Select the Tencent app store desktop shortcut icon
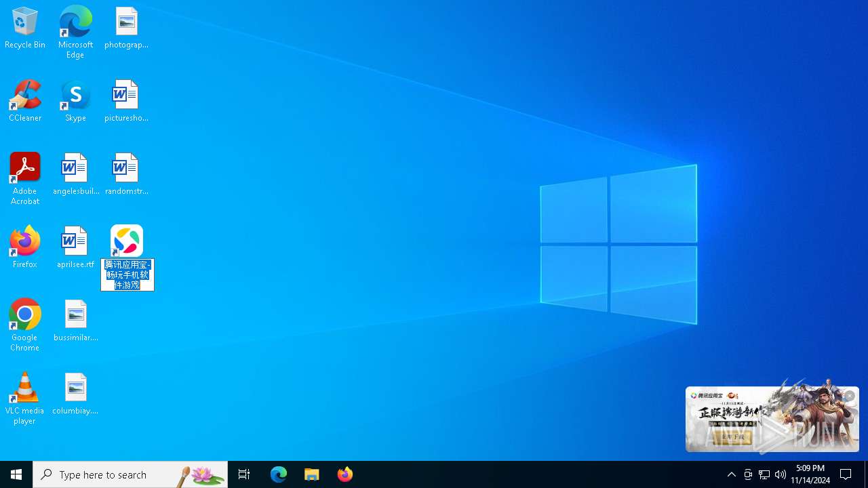868x488 pixels. tap(127, 241)
